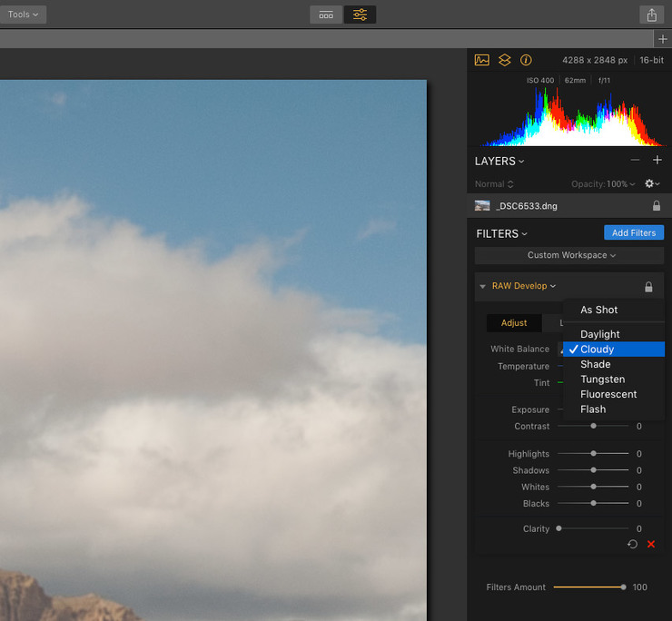Image resolution: width=672 pixels, height=621 pixels.
Task: Show image info panel icon
Action: click(x=526, y=60)
